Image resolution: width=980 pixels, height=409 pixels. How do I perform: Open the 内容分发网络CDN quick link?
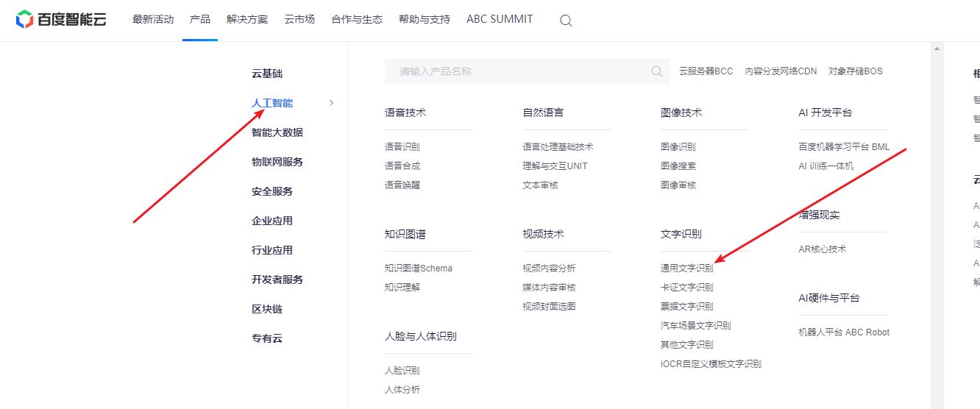click(x=781, y=71)
